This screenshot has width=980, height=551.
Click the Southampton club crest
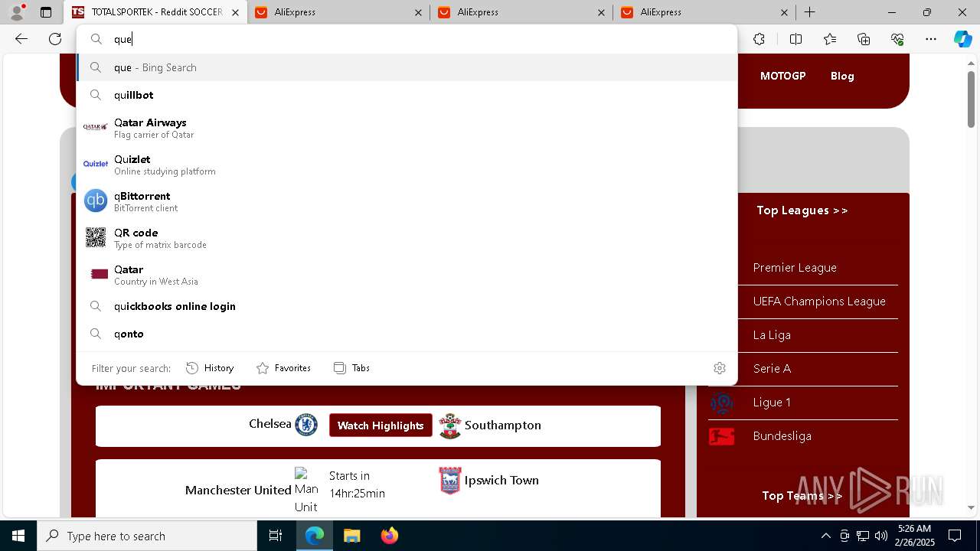coord(450,425)
